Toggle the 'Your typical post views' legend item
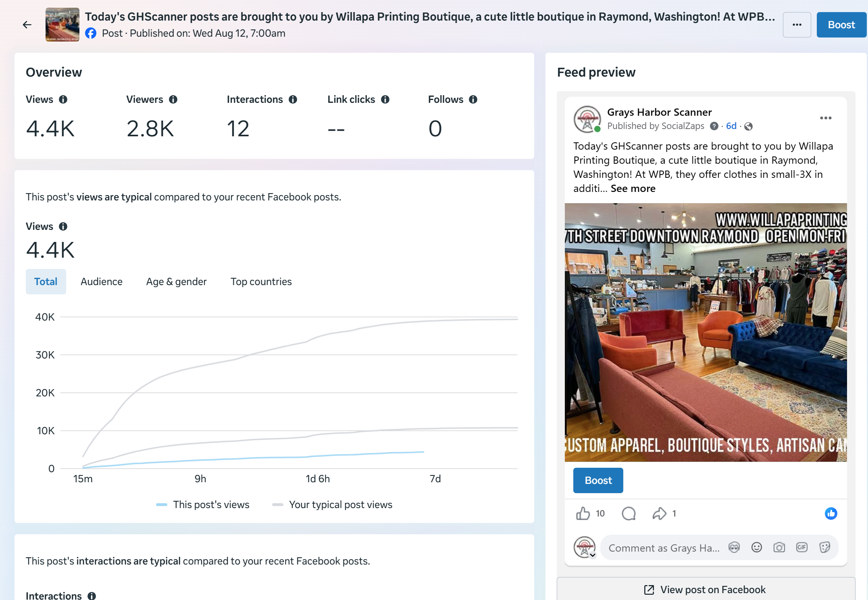Screen dimensions: 868x600 [333, 505]
